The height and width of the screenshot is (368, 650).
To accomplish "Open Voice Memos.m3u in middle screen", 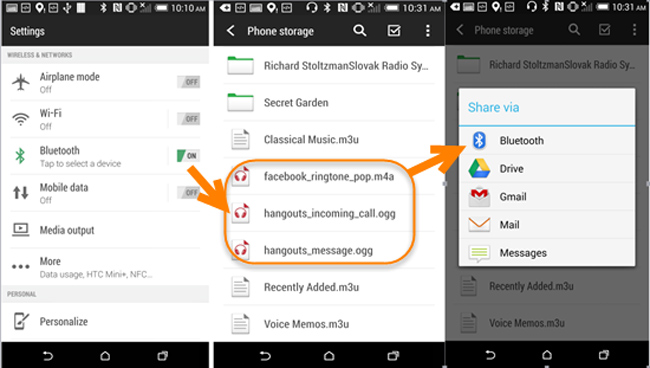I will coord(329,324).
